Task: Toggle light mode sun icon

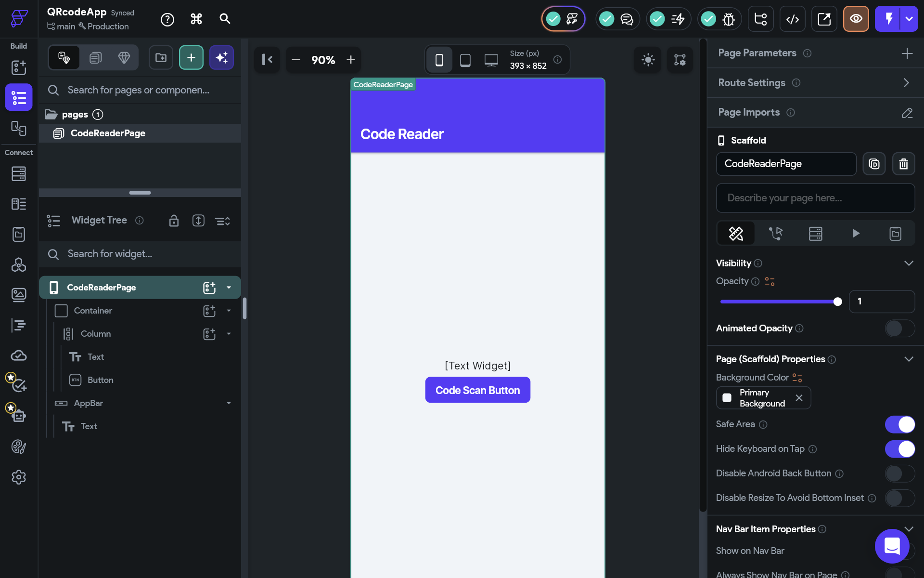Action: click(x=648, y=60)
